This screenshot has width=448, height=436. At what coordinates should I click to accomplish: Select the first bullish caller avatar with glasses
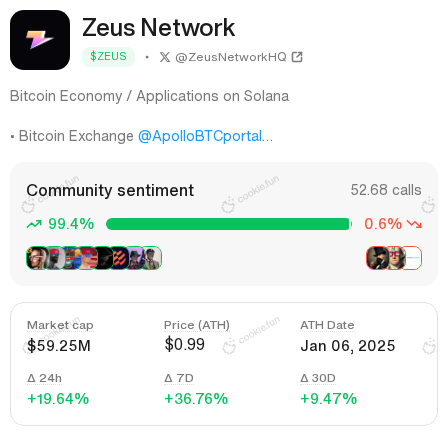pos(36,258)
